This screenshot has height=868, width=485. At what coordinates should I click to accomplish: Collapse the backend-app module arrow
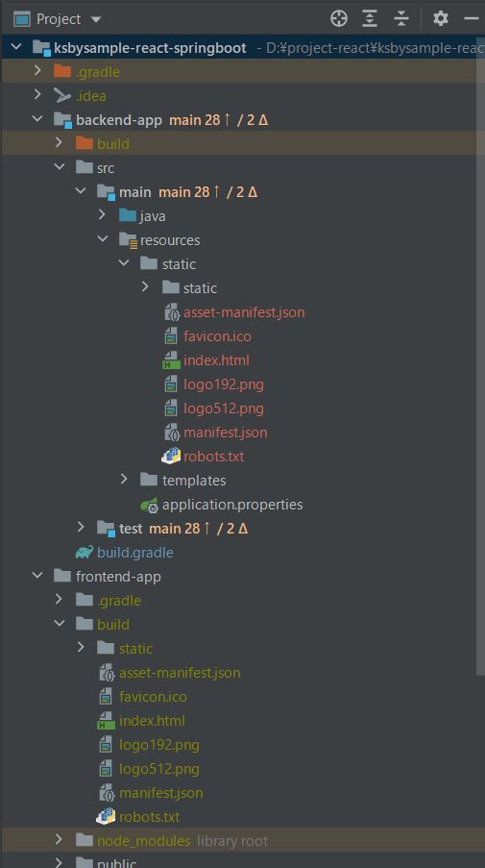[37, 119]
